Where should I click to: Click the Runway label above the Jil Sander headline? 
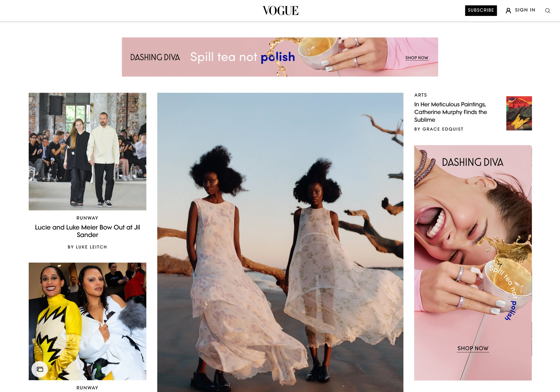[x=87, y=218]
